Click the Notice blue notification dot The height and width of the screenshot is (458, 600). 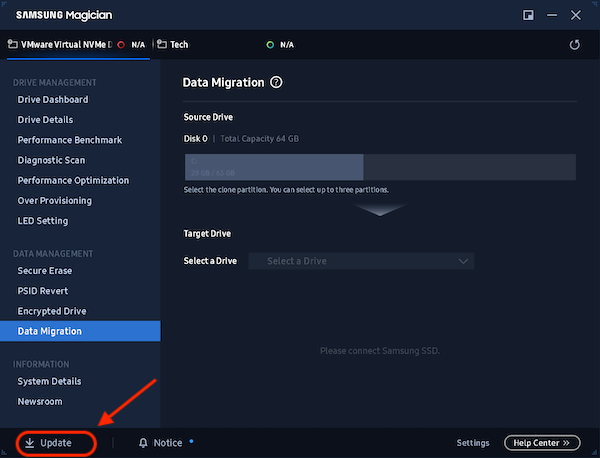[x=191, y=442]
